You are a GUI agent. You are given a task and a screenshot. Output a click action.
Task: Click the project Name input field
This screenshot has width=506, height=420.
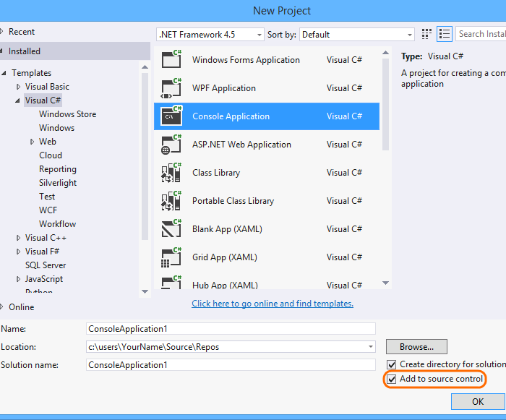231,328
